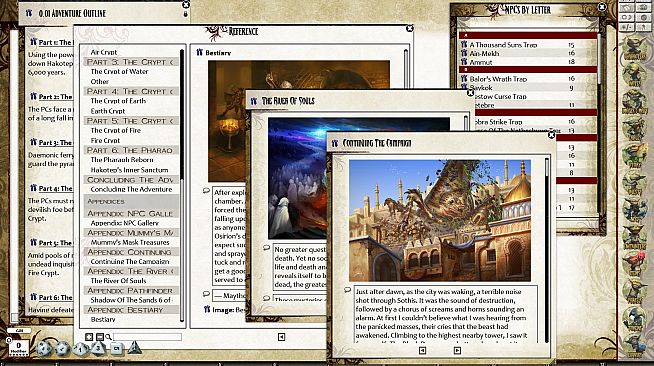Click the Reference index list scrollbar
The width and height of the screenshot is (654, 366).
(182, 185)
